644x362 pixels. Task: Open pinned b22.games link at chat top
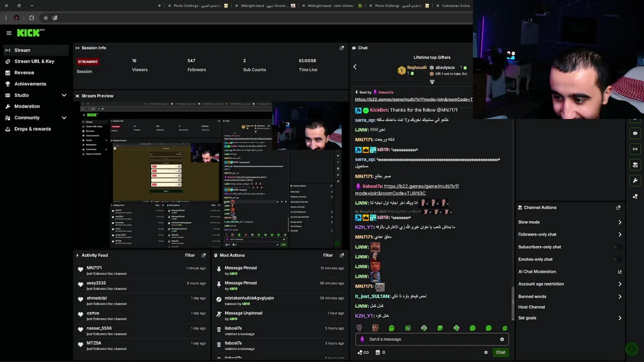click(414, 100)
